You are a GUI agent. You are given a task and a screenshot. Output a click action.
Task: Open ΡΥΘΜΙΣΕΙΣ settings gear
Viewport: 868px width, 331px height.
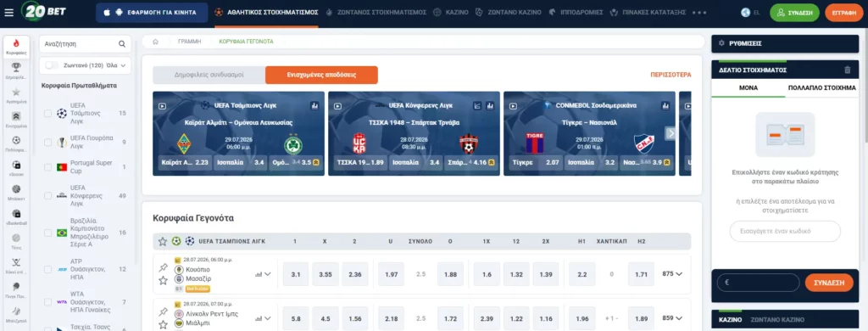[721, 43]
